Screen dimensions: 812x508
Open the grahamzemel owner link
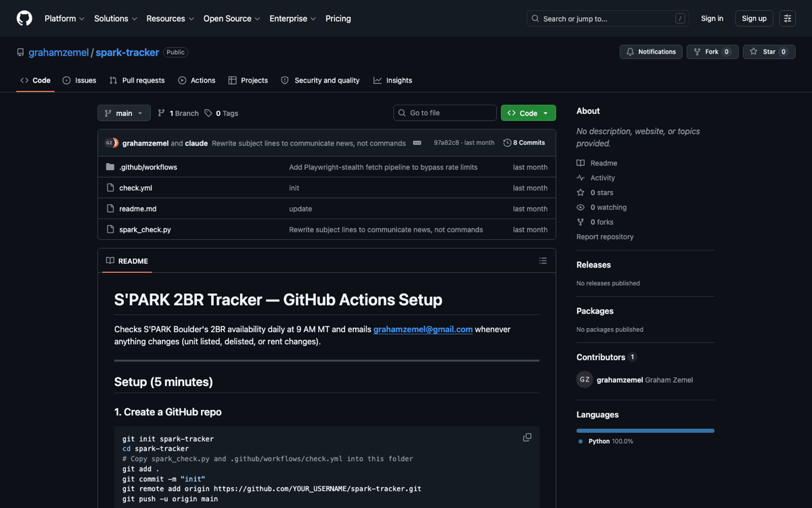(x=58, y=52)
